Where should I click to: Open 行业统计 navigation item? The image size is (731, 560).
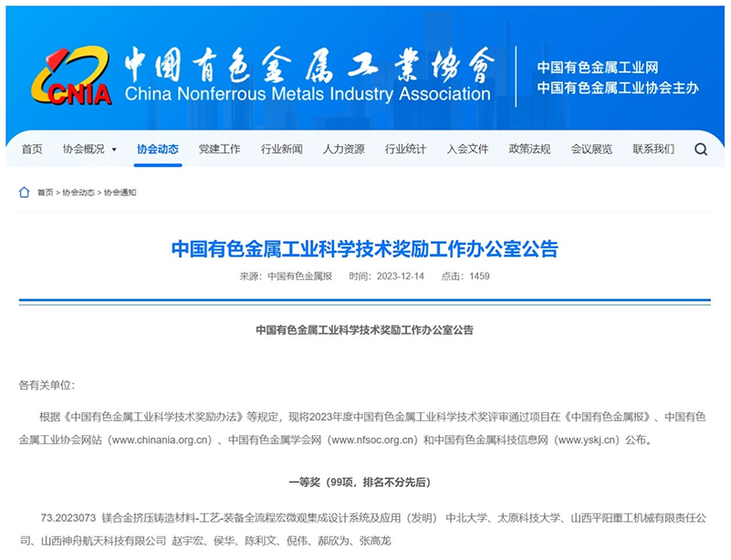405,149
